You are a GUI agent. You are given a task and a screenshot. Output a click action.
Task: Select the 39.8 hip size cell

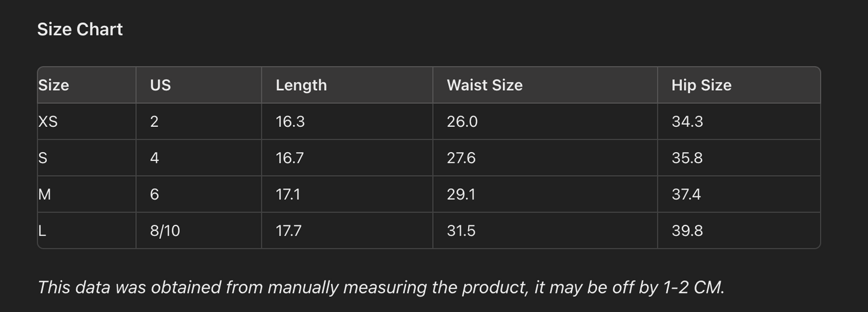[687, 231]
